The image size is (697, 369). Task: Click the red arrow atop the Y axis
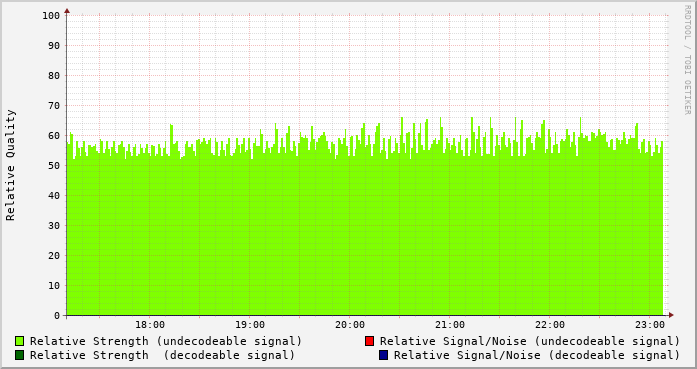[67, 11]
